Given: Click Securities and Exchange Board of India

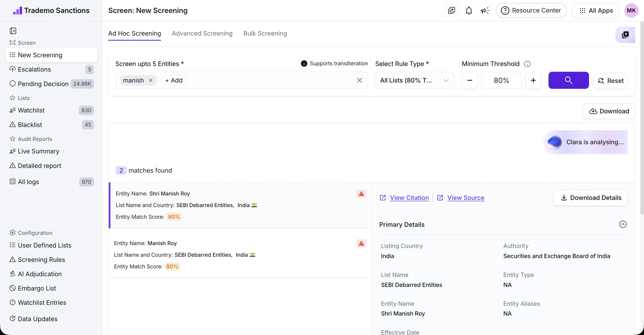Looking at the screenshot, I should [x=557, y=256].
